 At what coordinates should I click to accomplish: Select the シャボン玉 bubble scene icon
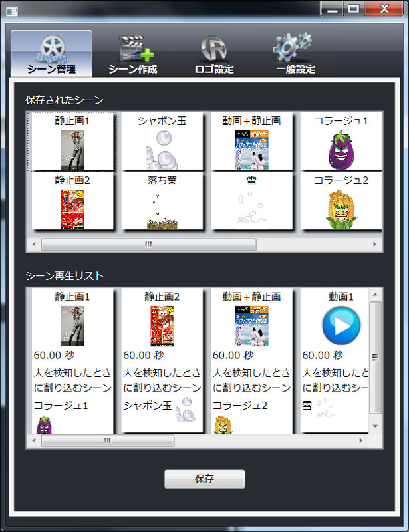coord(159,148)
